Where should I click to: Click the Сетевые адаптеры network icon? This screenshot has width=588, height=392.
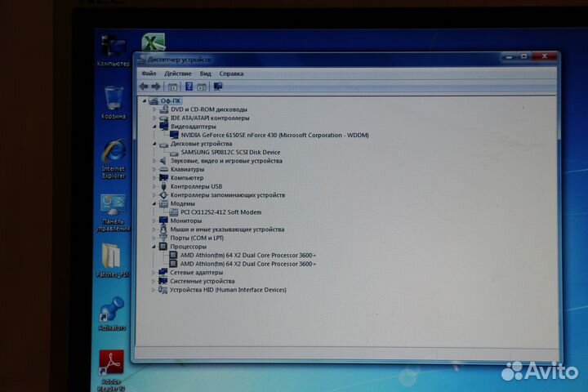pos(163,272)
